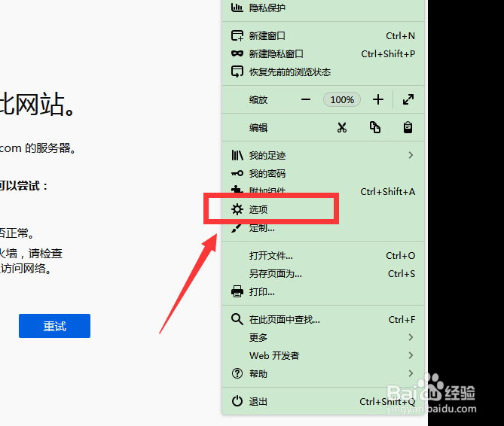Click the gear icon for 选项
This screenshot has height=426, width=504.
(237, 209)
